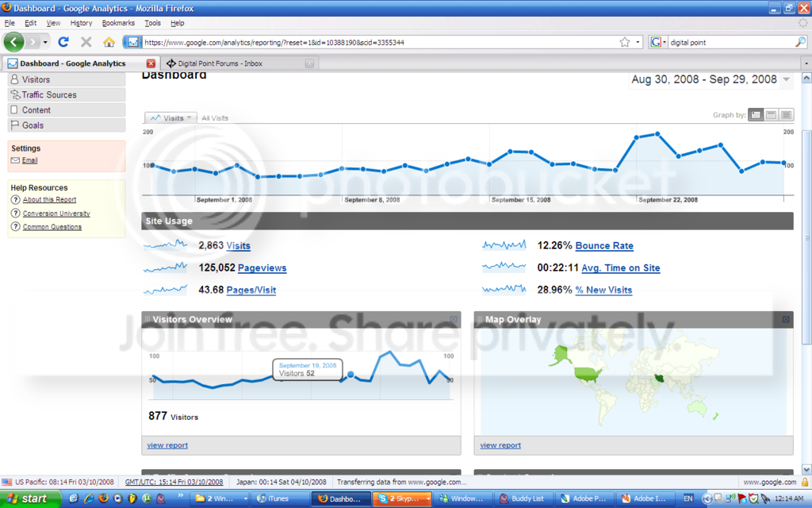Open the Bounce Rate link

tap(604, 246)
